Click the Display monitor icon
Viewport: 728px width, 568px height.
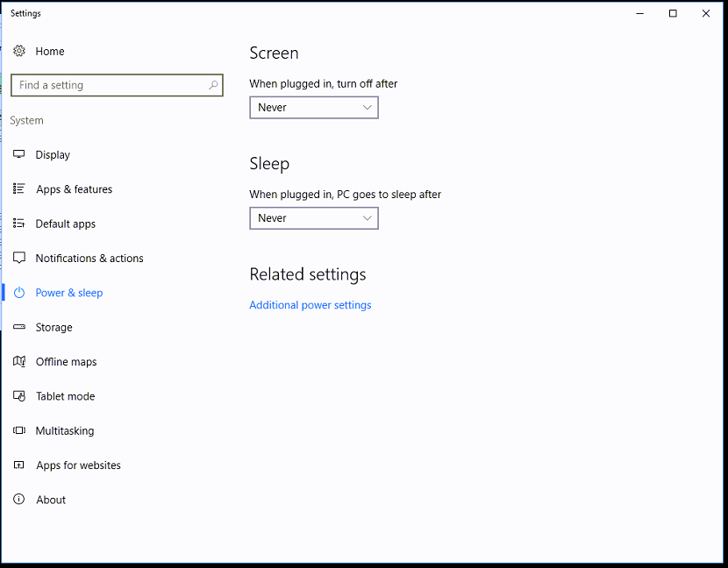click(x=19, y=155)
